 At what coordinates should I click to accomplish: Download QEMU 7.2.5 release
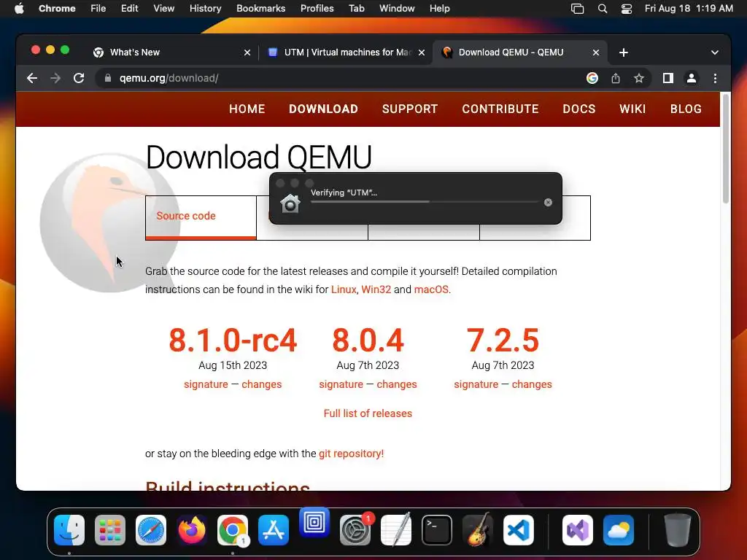tap(503, 341)
